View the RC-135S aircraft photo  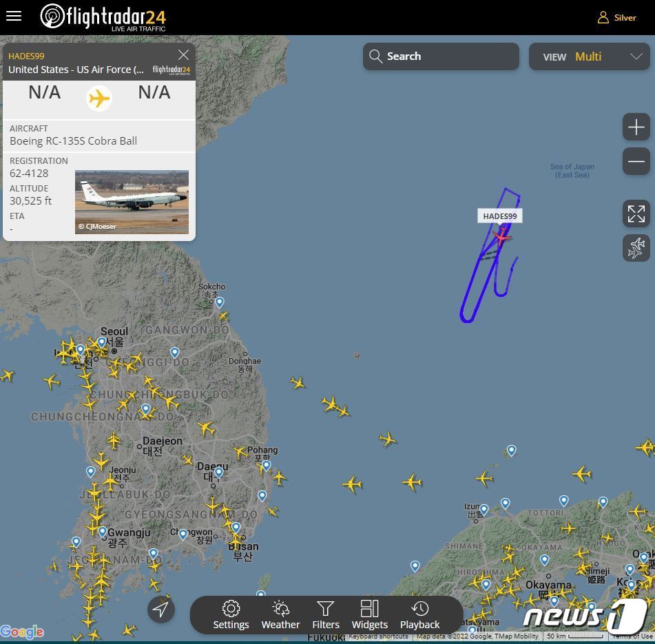(x=132, y=202)
